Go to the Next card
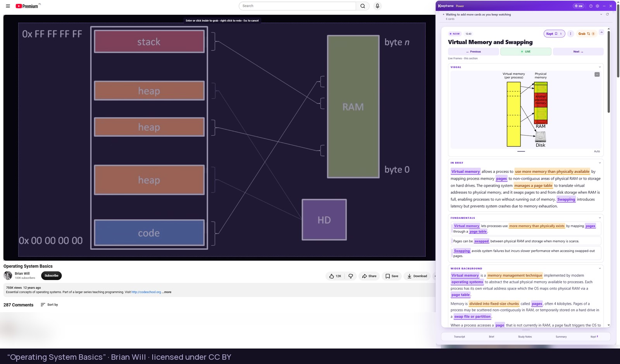Image resolution: width=620 pixels, height=364 pixels. coord(578,52)
